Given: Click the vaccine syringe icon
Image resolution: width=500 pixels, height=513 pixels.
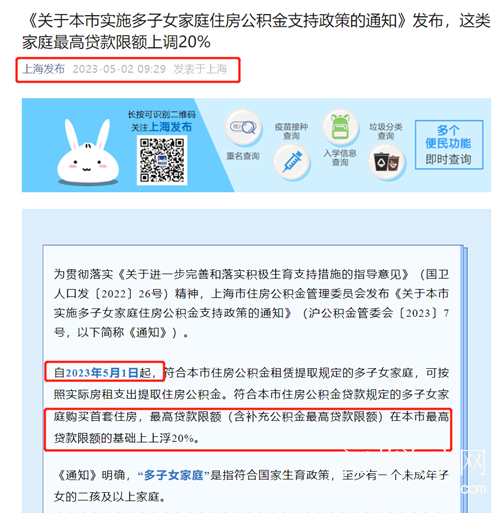Looking at the screenshot, I should point(292,162).
